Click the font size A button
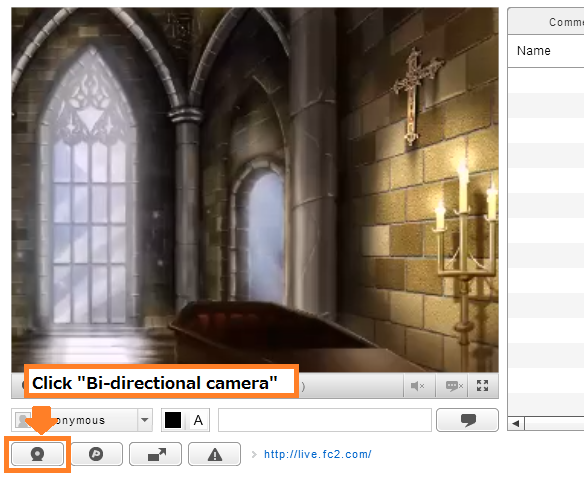 coord(198,420)
